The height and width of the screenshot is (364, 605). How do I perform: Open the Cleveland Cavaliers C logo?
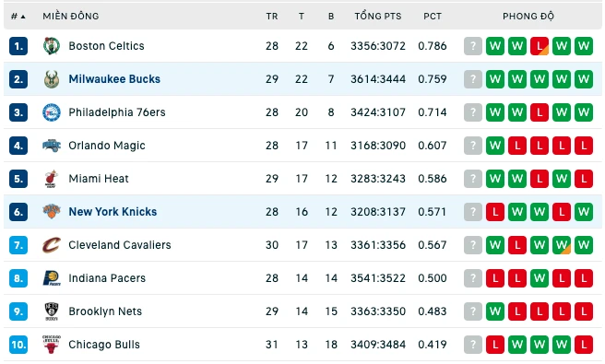[x=52, y=245]
